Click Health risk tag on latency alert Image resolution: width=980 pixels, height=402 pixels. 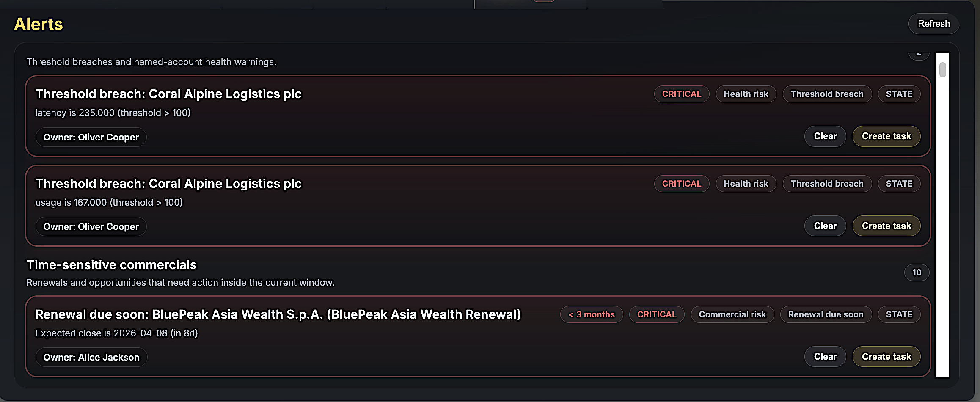[746, 94]
